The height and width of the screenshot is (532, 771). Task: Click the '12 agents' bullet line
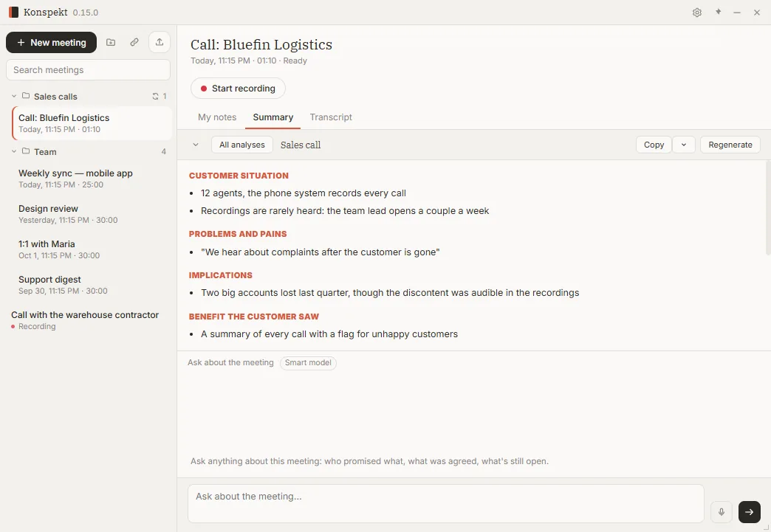coord(304,193)
